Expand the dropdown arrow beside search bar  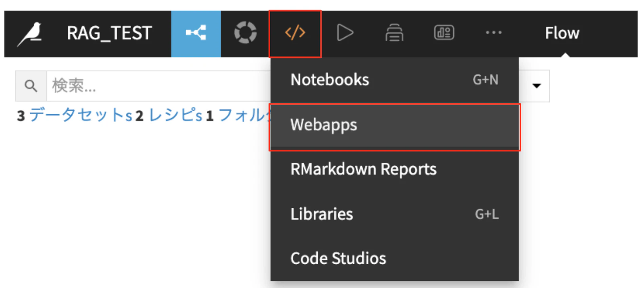tap(537, 86)
